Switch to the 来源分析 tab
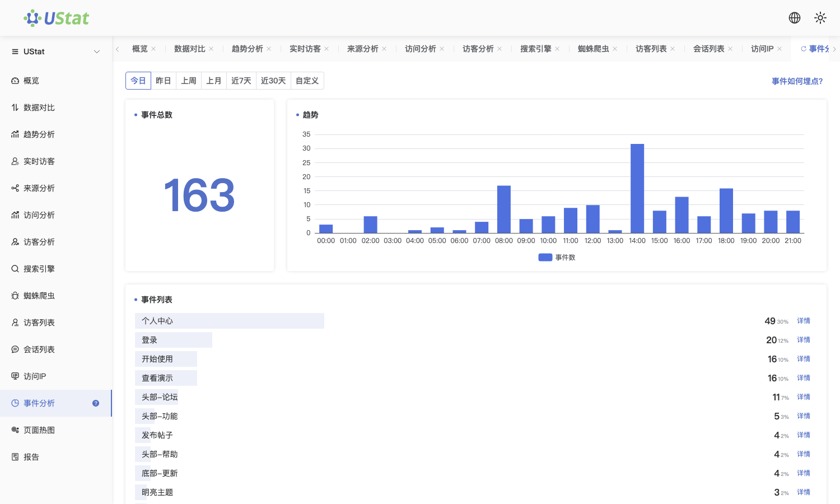This screenshot has height=504, width=840. click(363, 49)
